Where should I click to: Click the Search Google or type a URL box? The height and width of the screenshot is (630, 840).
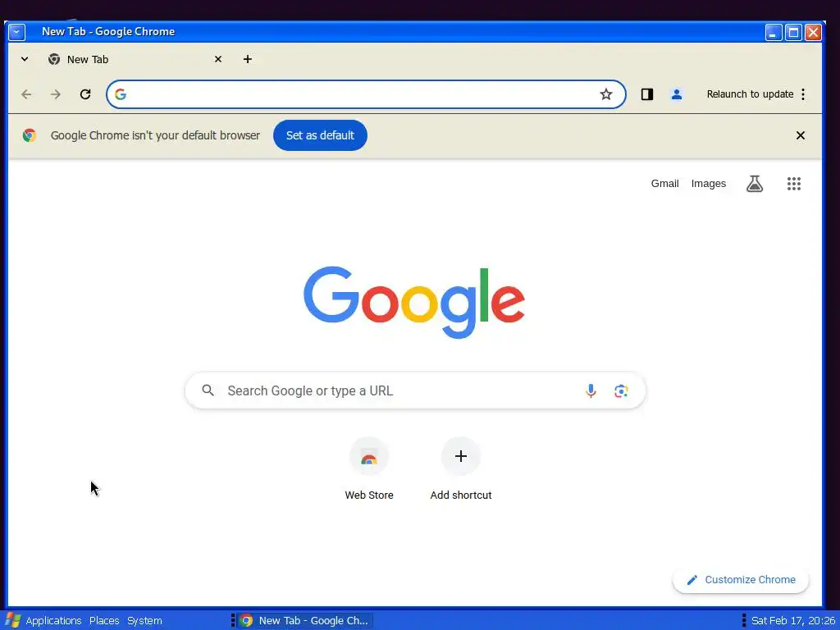pos(415,390)
